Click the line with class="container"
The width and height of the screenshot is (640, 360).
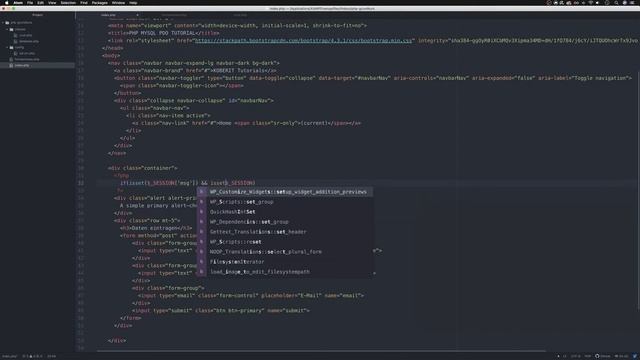(142, 168)
